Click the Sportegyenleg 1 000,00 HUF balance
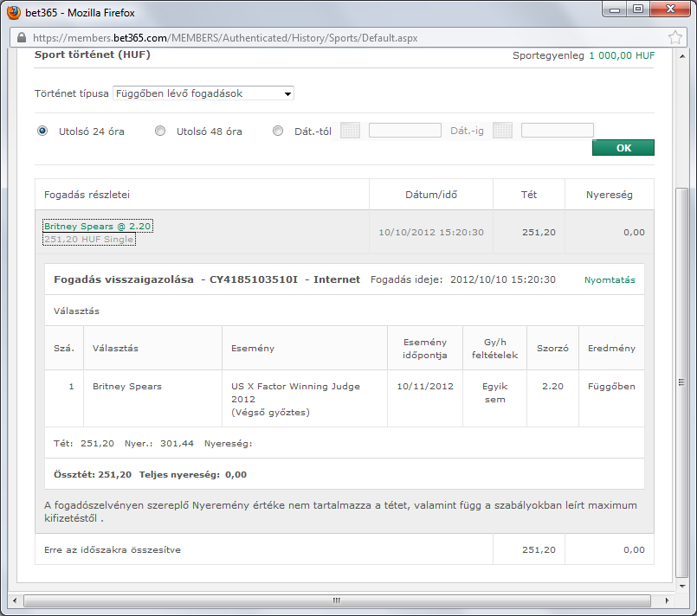The height and width of the screenshot is (616, 697). pyautogui.click(x=584, y=55)
